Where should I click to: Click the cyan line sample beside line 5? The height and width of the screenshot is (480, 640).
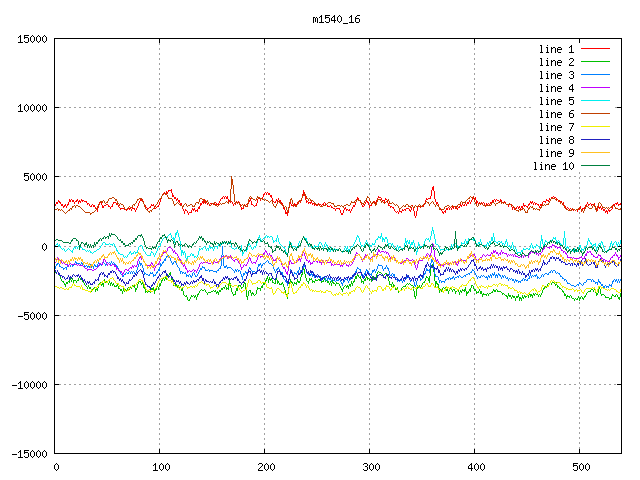(x=595, y=101)
